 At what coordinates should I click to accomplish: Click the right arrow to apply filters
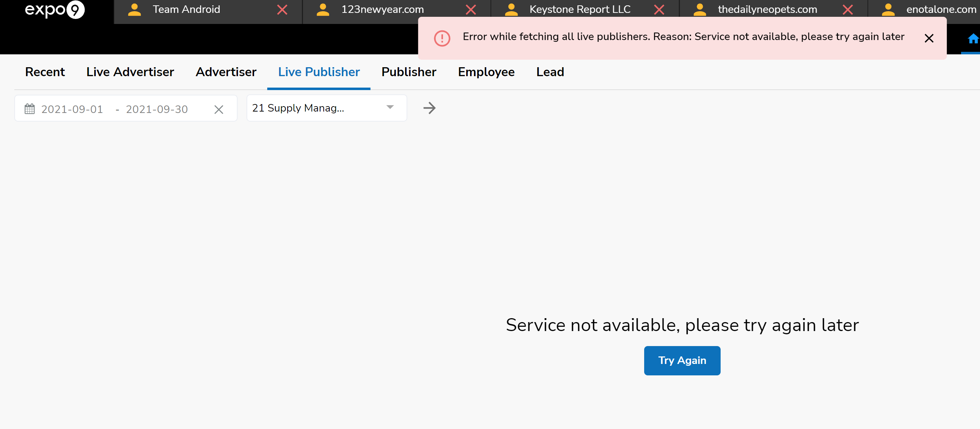tap(429, 108)
